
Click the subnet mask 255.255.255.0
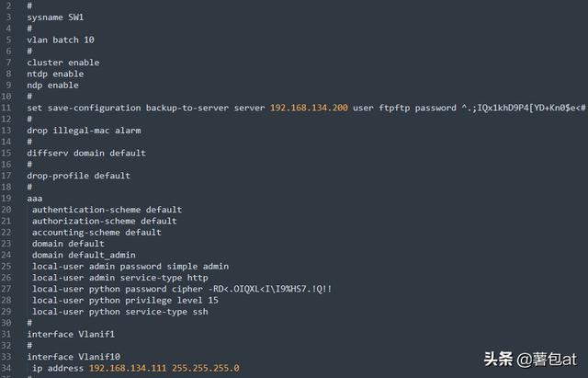(x=206, y=368)
